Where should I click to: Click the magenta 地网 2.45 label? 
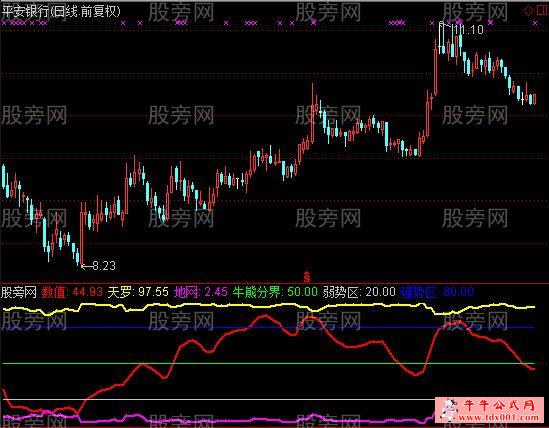click(x=201, y=292)
